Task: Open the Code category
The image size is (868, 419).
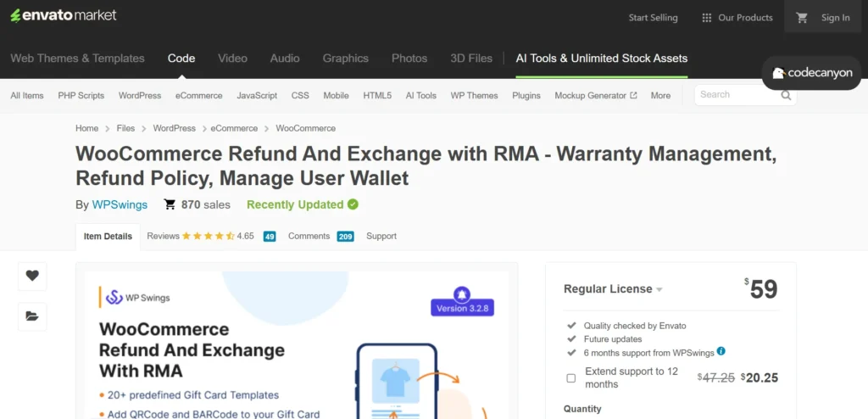Action: pyautogui.click(x=181, y=59)
